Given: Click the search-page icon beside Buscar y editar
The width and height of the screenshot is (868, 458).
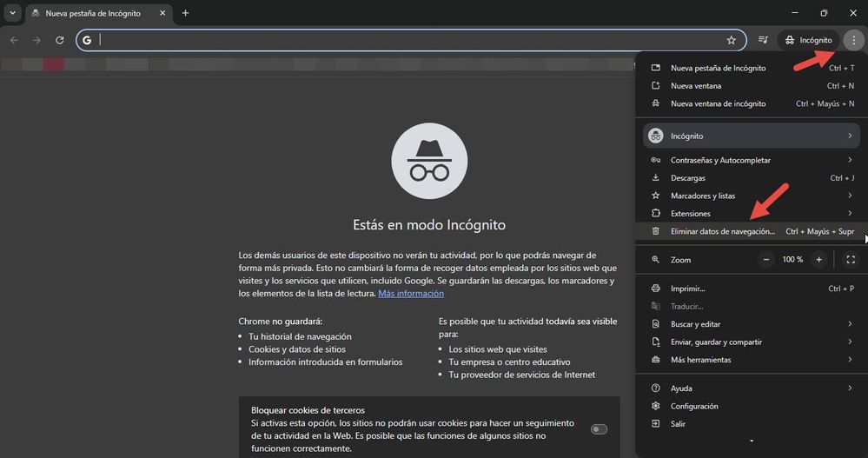Looking at the screenshot, I should click(655, 323).
